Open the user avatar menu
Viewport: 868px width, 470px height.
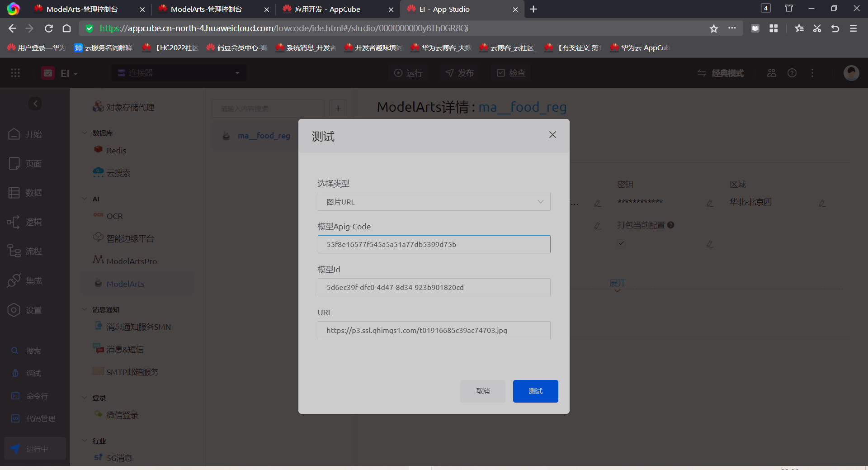[x=851, y=73]
